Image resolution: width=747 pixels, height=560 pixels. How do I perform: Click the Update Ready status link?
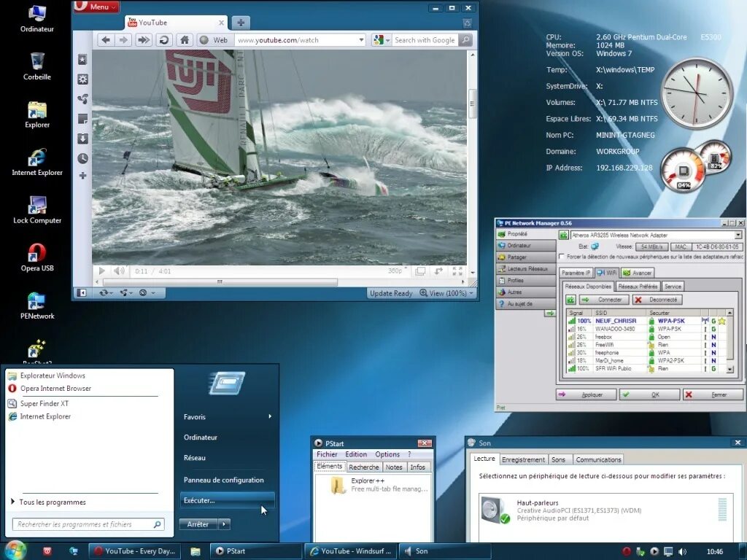click(x=391, y=293)
